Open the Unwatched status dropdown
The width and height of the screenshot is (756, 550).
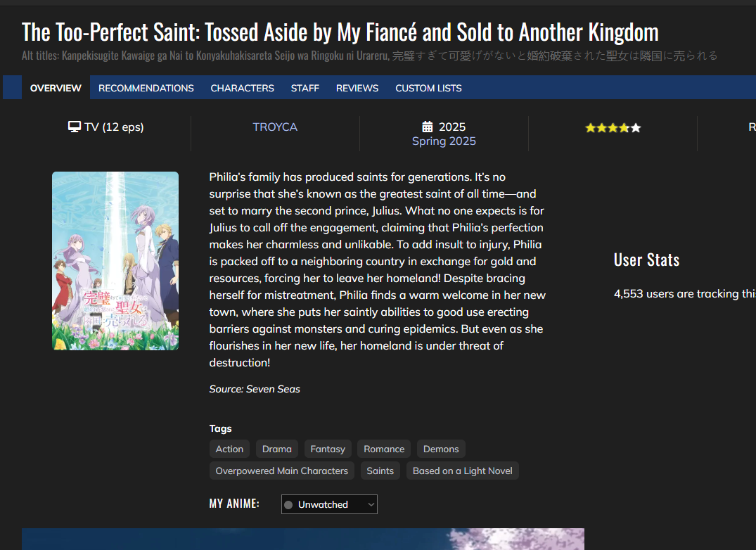(x=329, y=504)
